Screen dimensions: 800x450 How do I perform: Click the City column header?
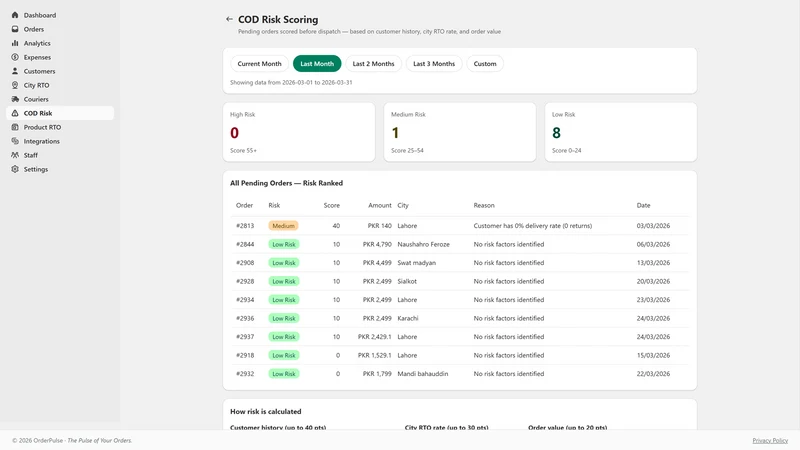coord(403,205)
